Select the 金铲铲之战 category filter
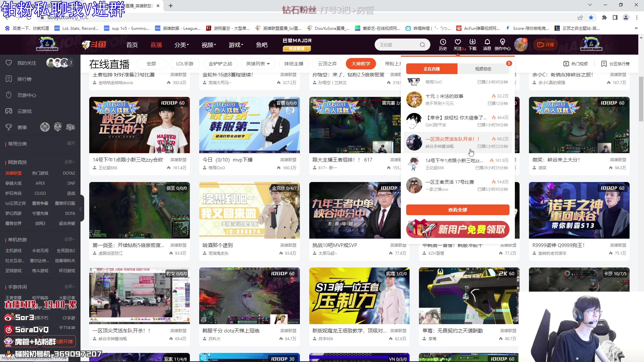The height and width of the screenshot is (362, 644). [x=220, y=64]
